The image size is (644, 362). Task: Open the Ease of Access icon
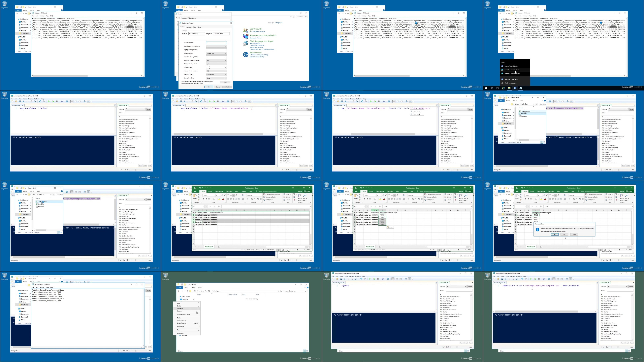point(246,55)
